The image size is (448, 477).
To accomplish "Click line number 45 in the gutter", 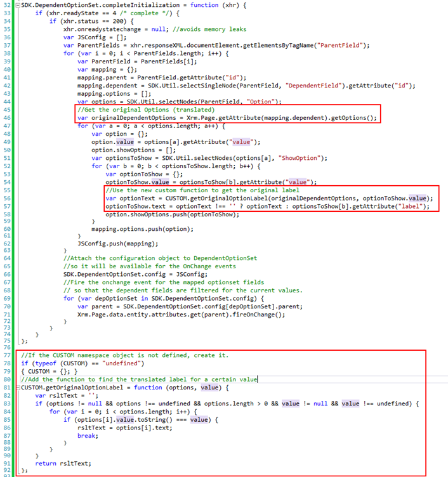I will point(7,110).
